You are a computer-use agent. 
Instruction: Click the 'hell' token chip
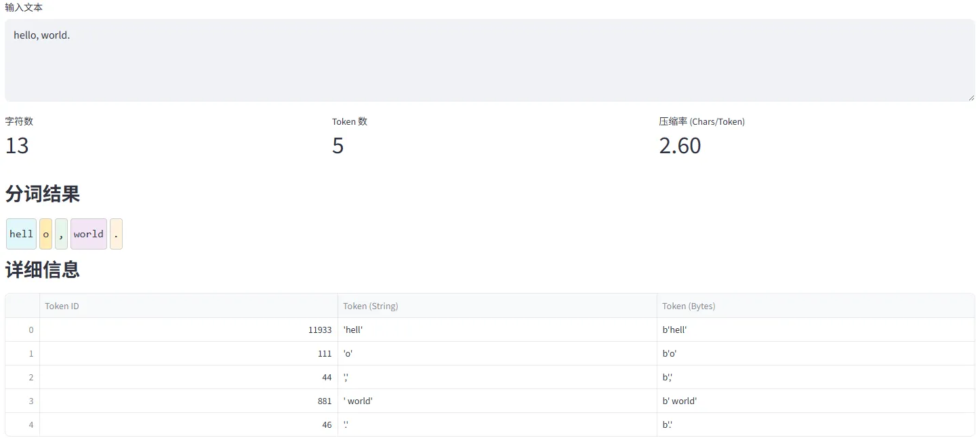coord(21,234)
